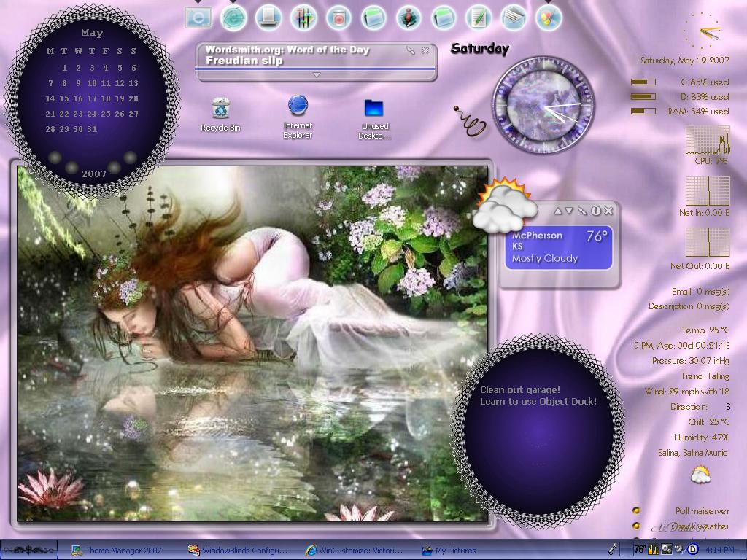Launch the mixer sliders dock icon
747x560 pixels.
tap(303, 18)
